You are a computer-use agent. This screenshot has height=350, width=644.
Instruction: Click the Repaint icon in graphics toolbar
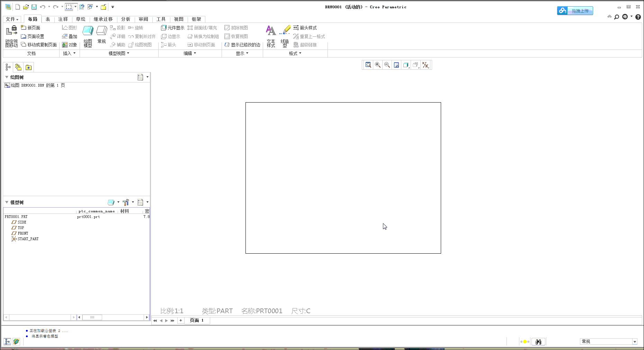(396, 65)
